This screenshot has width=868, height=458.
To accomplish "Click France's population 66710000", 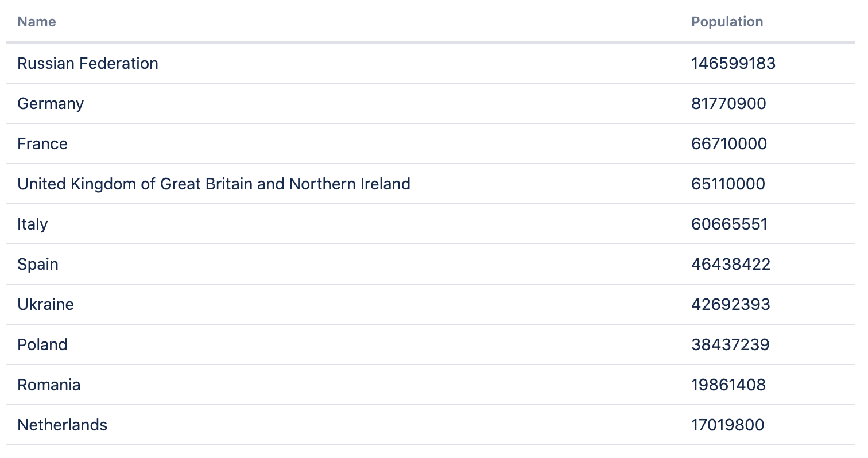I will [729, 143].
